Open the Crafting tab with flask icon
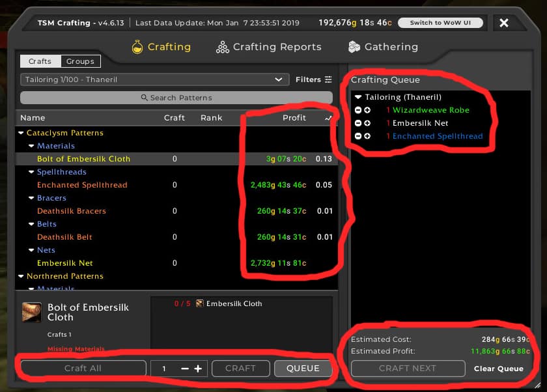This screenshot has width=547, height=392. pos(161,47)
